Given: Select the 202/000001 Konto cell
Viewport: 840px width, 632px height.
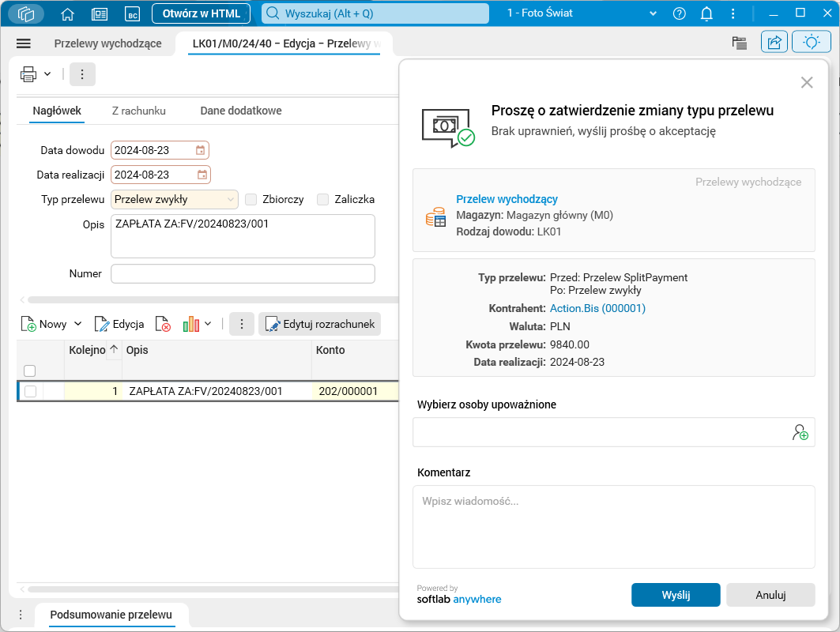Looking at the screenshot, I should point(355,391).
